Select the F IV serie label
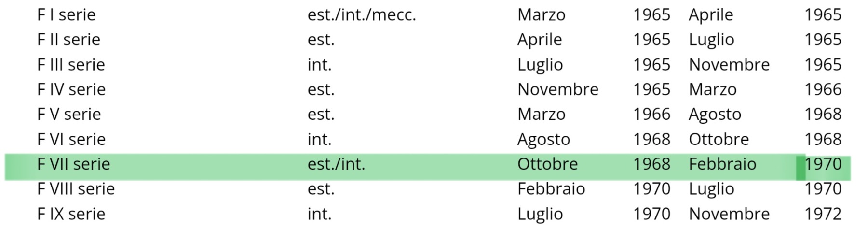 (x=71, y=89)
